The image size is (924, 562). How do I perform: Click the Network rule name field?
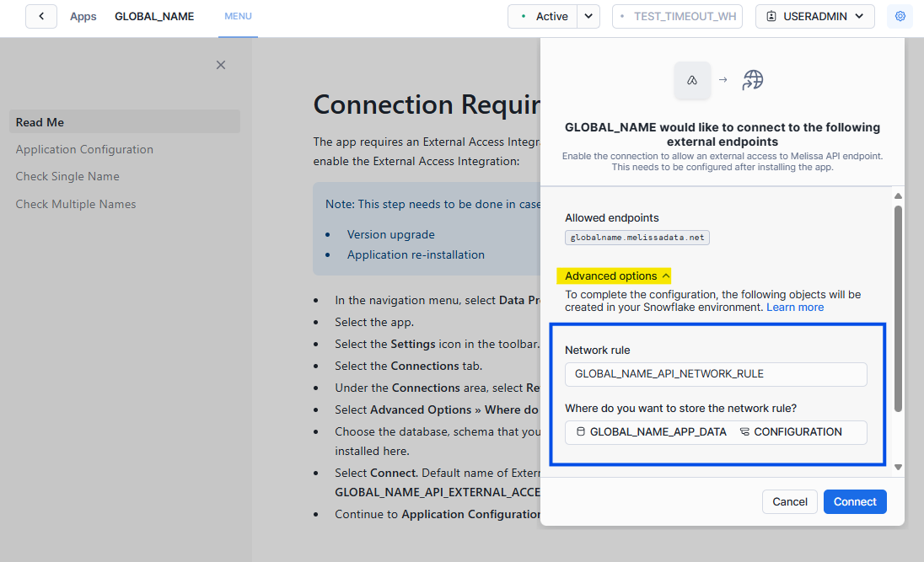pyautogui.click(x=716, y=374)
